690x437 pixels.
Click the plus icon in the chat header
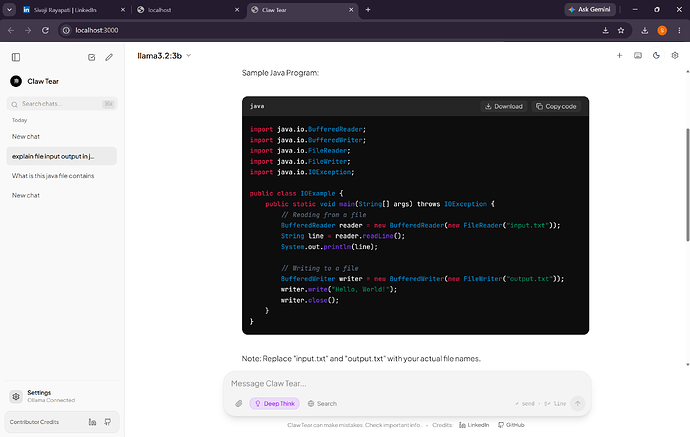619,55
